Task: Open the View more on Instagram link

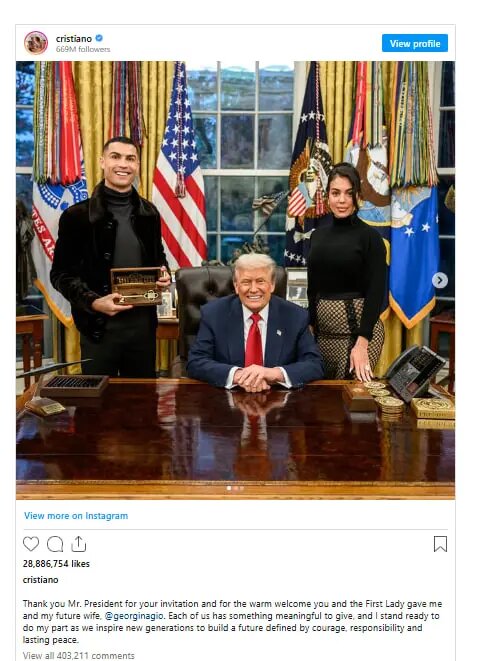Action: (x=76, y=516)
